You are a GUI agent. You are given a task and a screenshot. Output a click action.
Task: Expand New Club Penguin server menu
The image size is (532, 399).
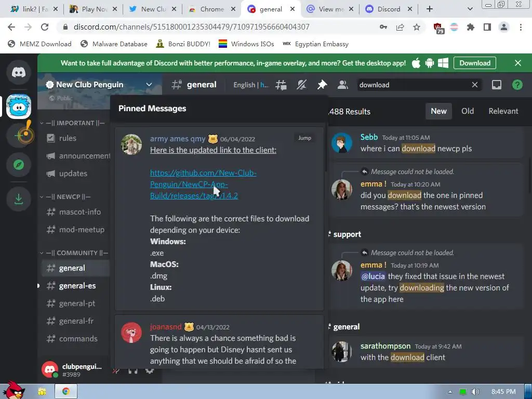point(149,85)
